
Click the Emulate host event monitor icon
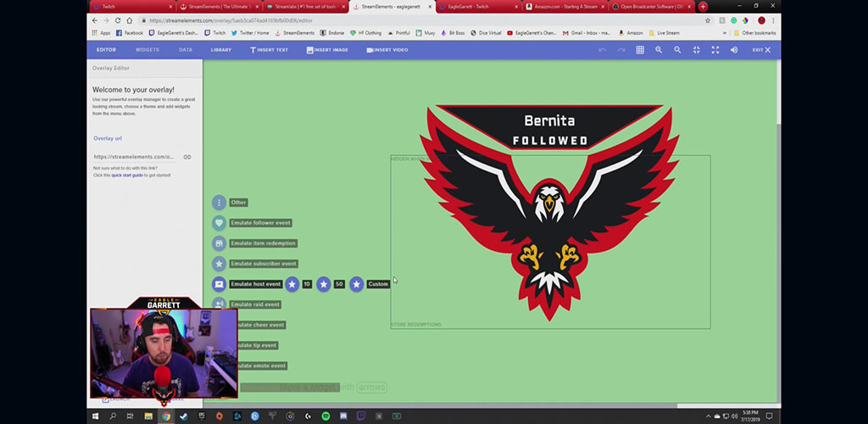(220, 284)
